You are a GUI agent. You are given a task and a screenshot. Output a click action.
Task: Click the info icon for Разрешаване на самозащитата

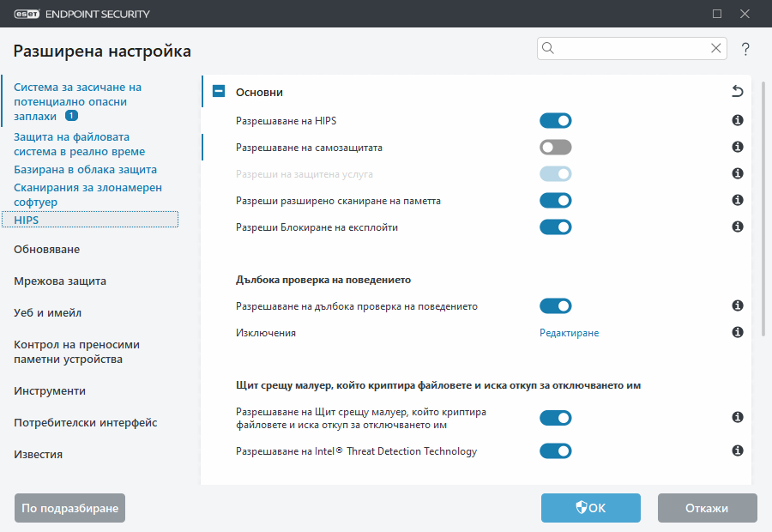coord(737,147)
